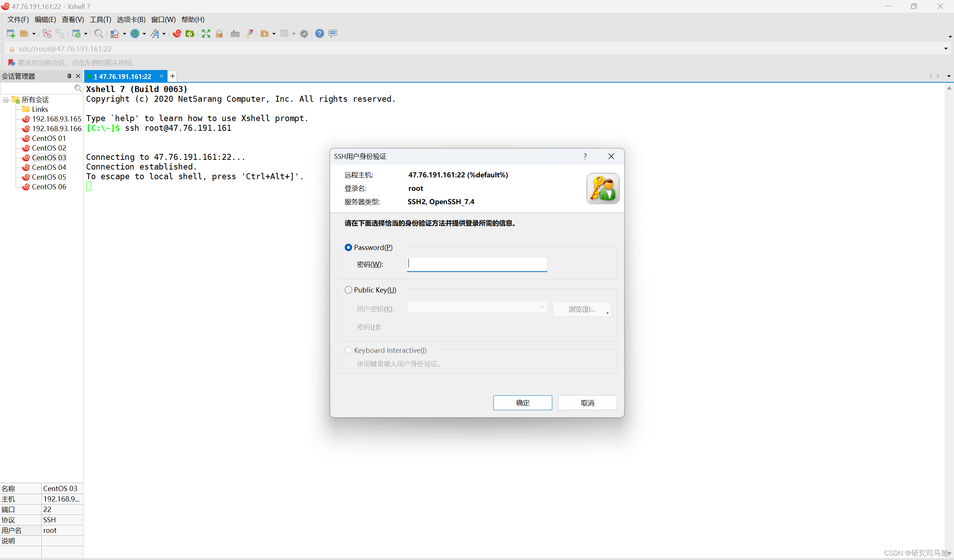The width and height of the screenshot is (954, 560).
Task: Click the 密码(W) password input field
Action: tap(477, 265)
